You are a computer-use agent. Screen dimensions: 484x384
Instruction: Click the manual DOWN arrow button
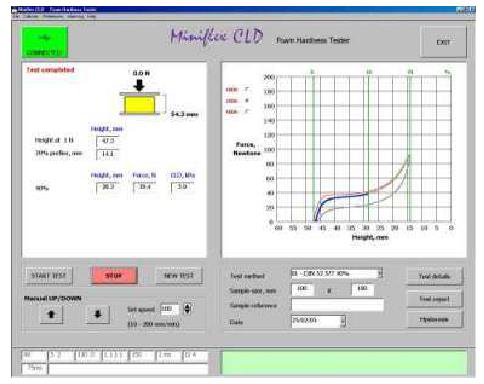98,314
